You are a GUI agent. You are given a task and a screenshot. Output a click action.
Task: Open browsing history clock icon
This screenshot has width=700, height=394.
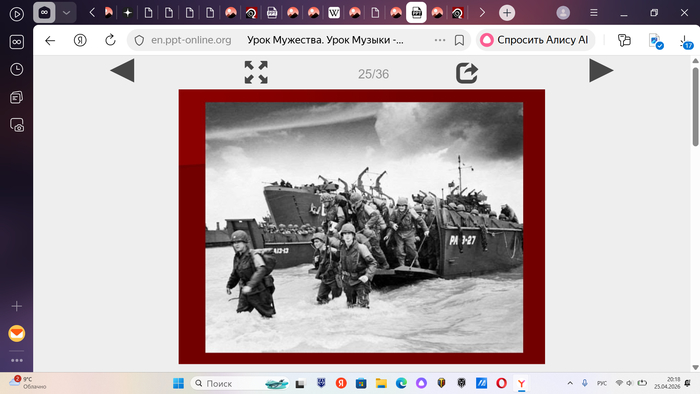17,70
